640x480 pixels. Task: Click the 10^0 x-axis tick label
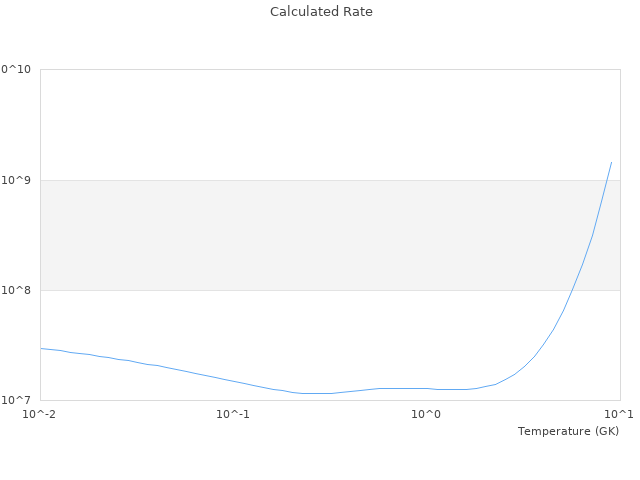[427, 414]
